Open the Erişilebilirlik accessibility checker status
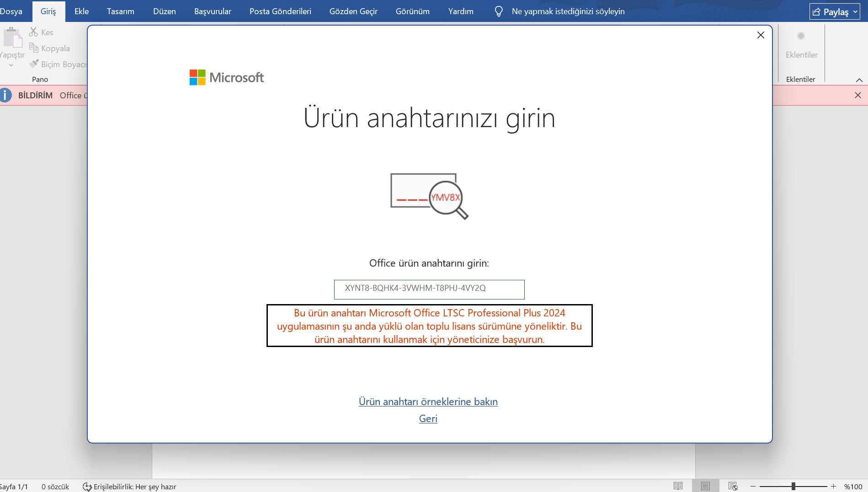Image resolution: width=868 pixels, height=492 pixels. 129,487
